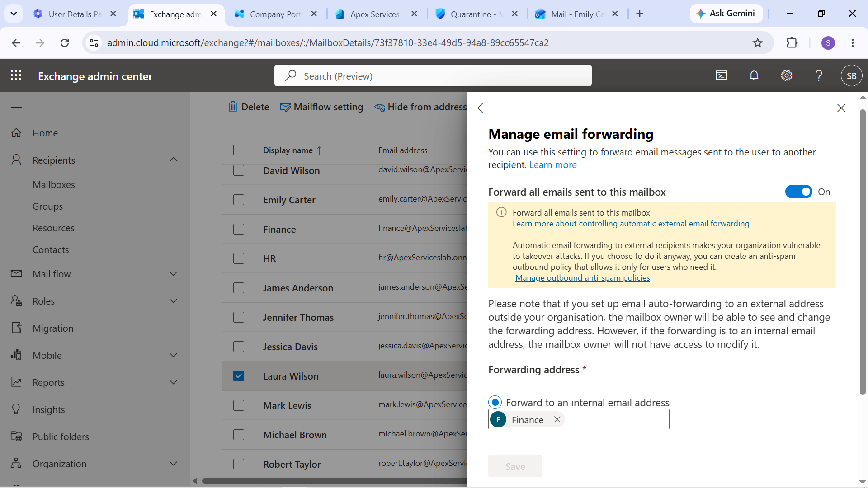This screenshot has width=868, height=488.
Task: Open the tab search dropdown arrow
Action: click(x=14, y=14)
